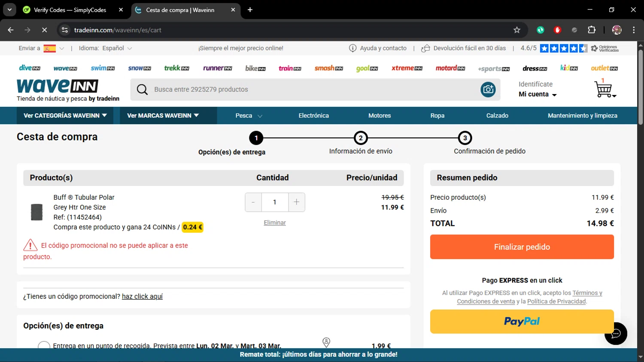Select pickup point delivery radio button

click(44, 346)
